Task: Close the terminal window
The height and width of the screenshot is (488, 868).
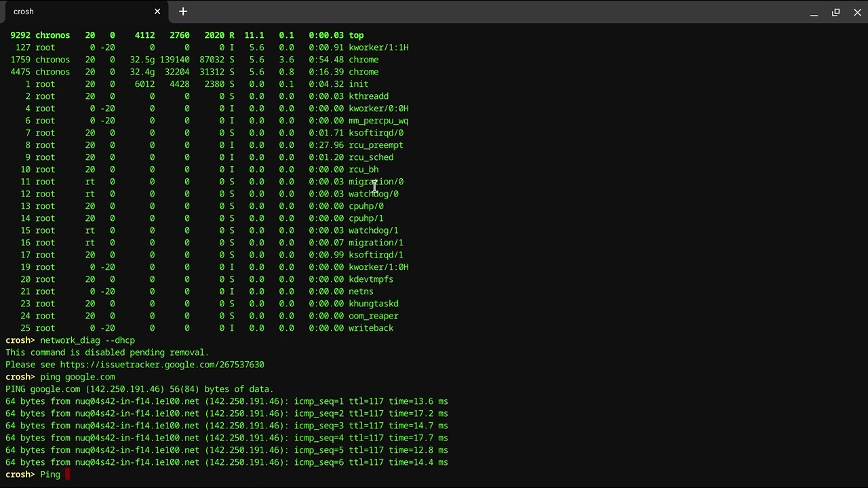Action: click(x=856, y=12)
